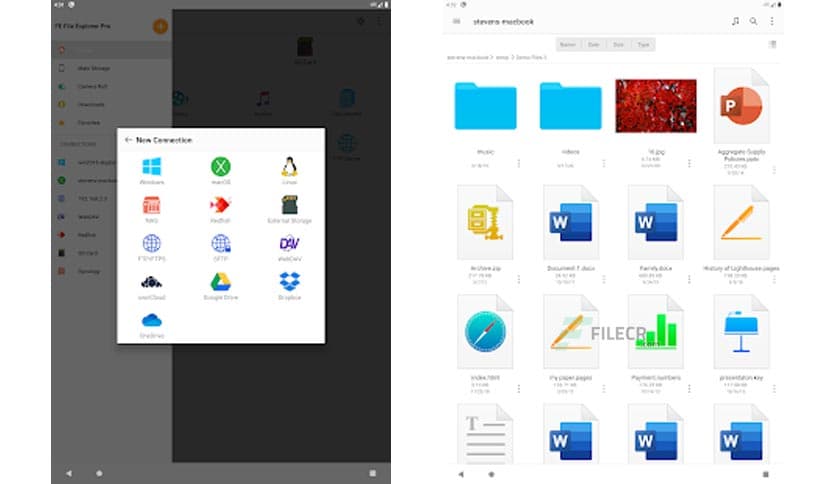
Task: Open the presentation.key Keynote file
Action: pos(741,332)
